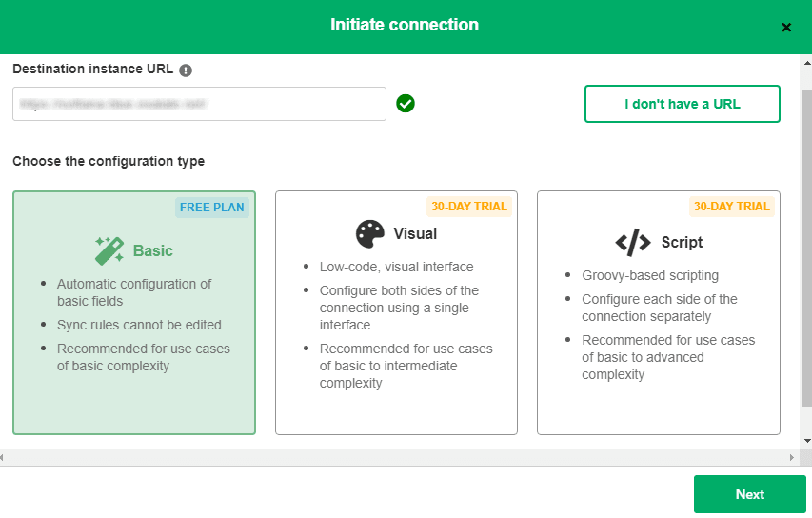Viewport: 812px width, 518px height.
Task: Click the palette icon for Visual
Action: (370, 233)
